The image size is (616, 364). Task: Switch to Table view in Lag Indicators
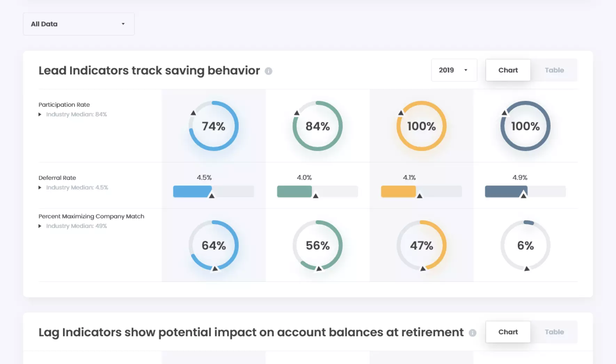(x=554, y=332)
